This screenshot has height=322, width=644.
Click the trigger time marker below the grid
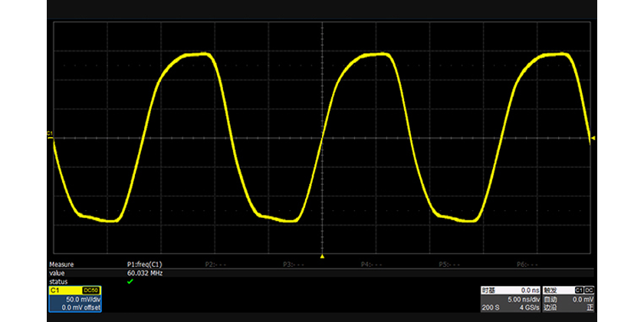(323, 256)
